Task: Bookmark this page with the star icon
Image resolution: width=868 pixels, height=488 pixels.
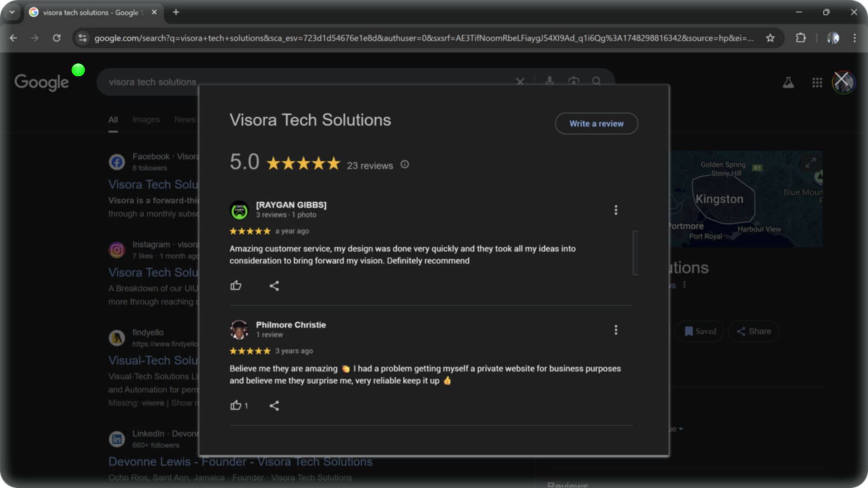Action: pos(770,38)
